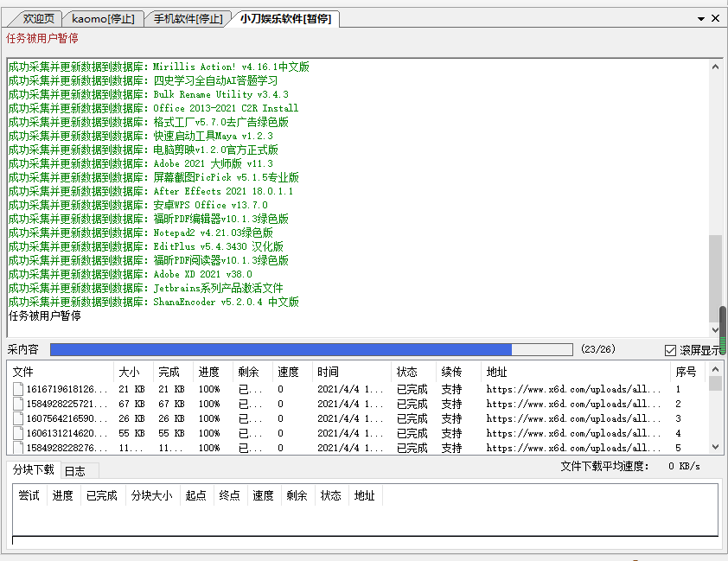Open the kaomo[停止] tab
The image size is (728, 561).
(103, 18)
